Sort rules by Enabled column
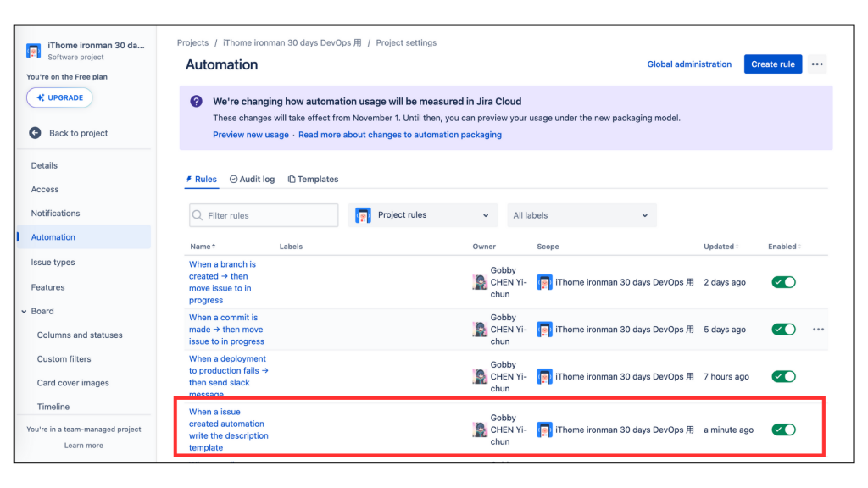 tap(784, 247)
